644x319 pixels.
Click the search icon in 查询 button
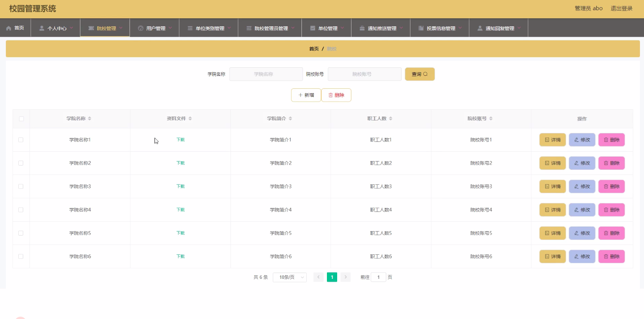(x=426, y=74)
